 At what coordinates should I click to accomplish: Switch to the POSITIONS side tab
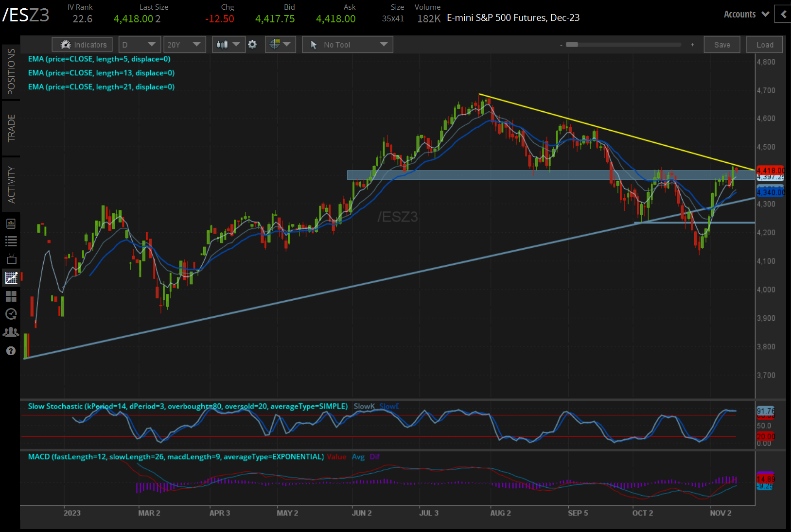click(x=11, y=72)
